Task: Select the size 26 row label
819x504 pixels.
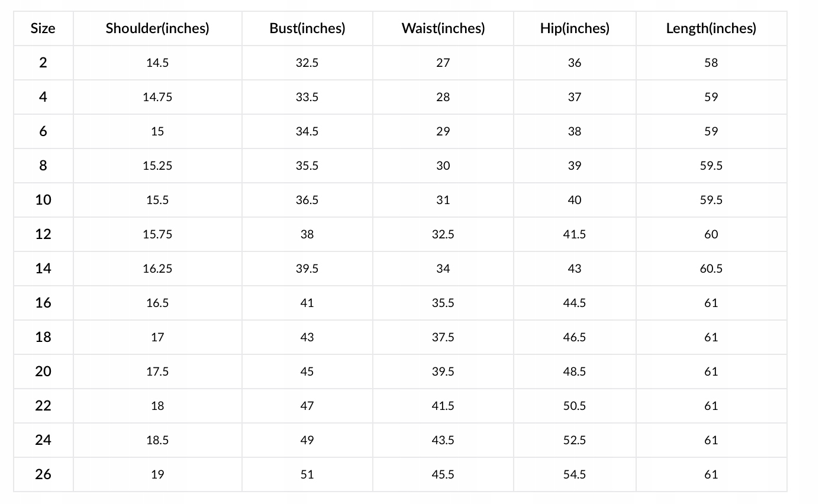Action: click(x=43, y=474)
